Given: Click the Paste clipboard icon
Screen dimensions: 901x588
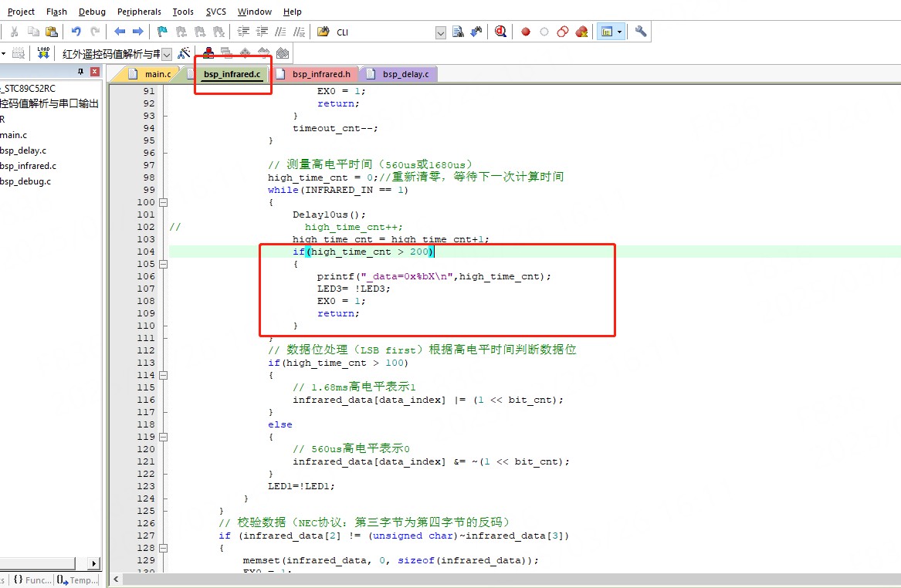Looking at the screenshot, I should click(x=52, y=32).
